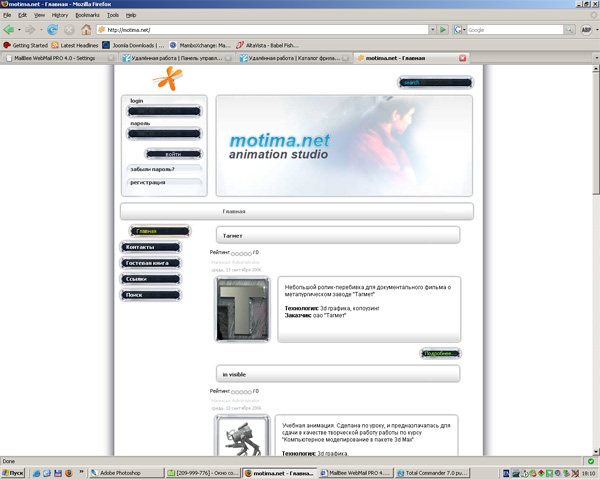Open the back history dropdown arrow
Screen dimensions: 600x480
coord(20,30)
